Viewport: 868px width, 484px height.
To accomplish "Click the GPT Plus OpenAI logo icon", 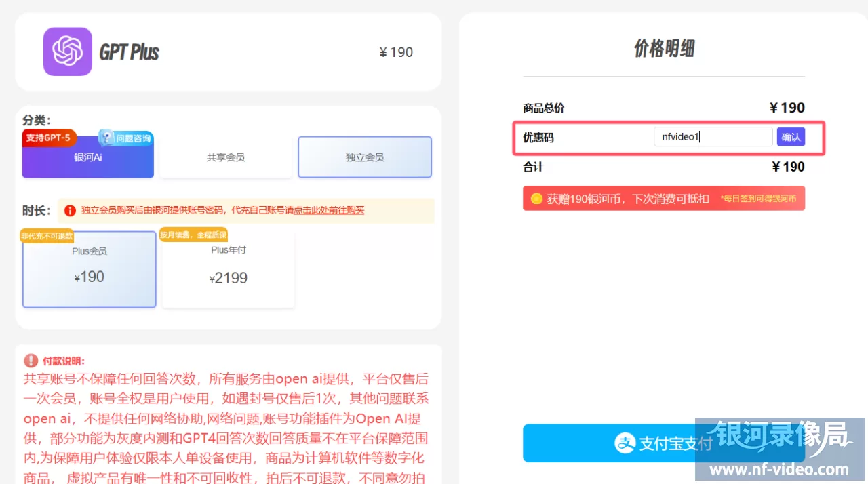I will tap(67, 51).
